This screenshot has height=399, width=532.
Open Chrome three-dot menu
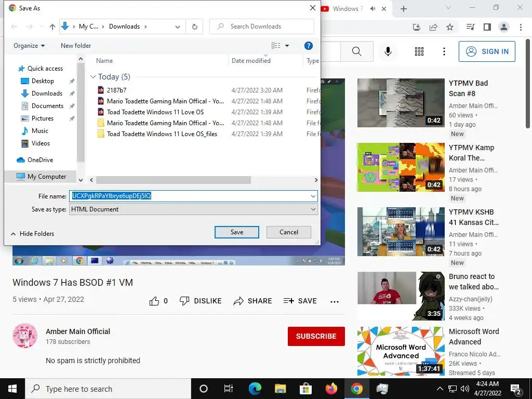[x=521, y=27]
